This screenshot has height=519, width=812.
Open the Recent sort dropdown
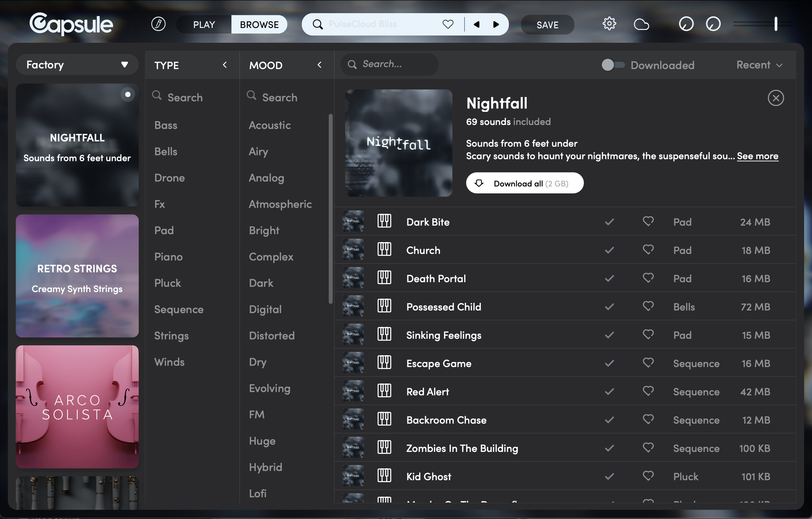[759, 65]
